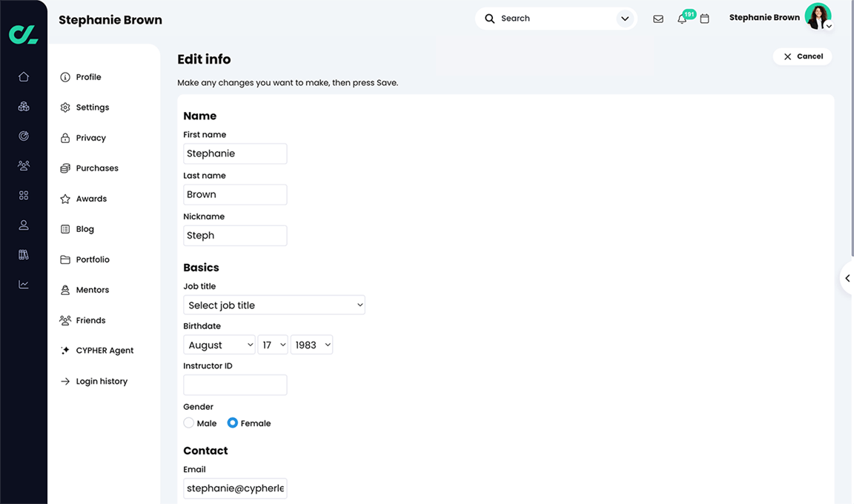The width and height of the screenshot is (854, 504).
Task: Select the Female gender radio button
Action: pos(233,423)
